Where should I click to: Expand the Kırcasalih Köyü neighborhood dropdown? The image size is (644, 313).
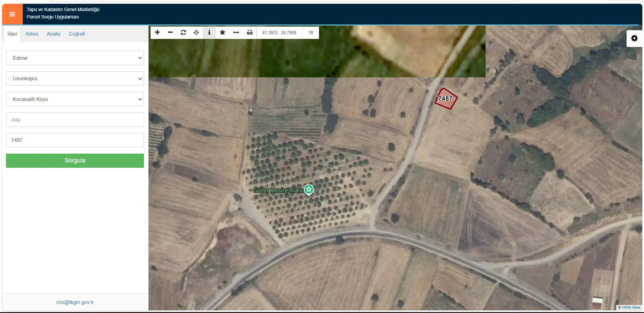(x=75, y=99)
